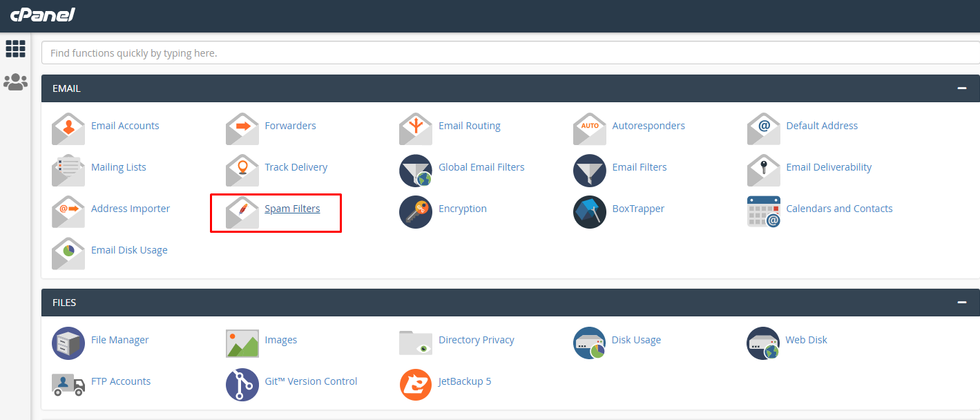Open the Autoresponders AUTO icon
Screen dimensions: 980x420
click(x=590, y=128)
